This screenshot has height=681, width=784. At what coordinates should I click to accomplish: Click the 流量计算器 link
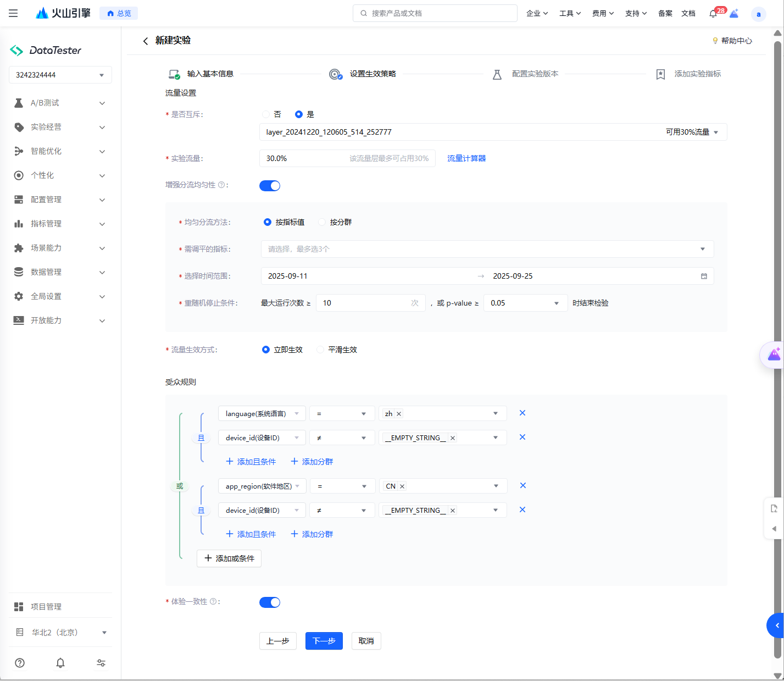466,158
